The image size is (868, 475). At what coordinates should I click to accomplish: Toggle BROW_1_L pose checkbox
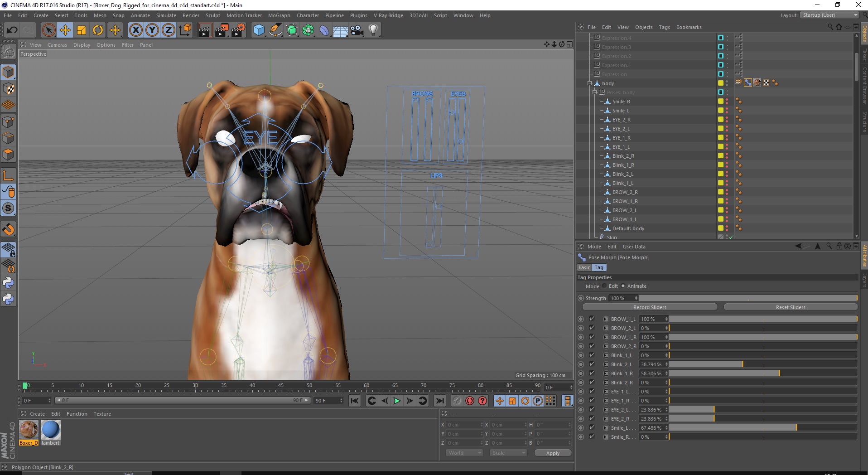pos(592,319)
